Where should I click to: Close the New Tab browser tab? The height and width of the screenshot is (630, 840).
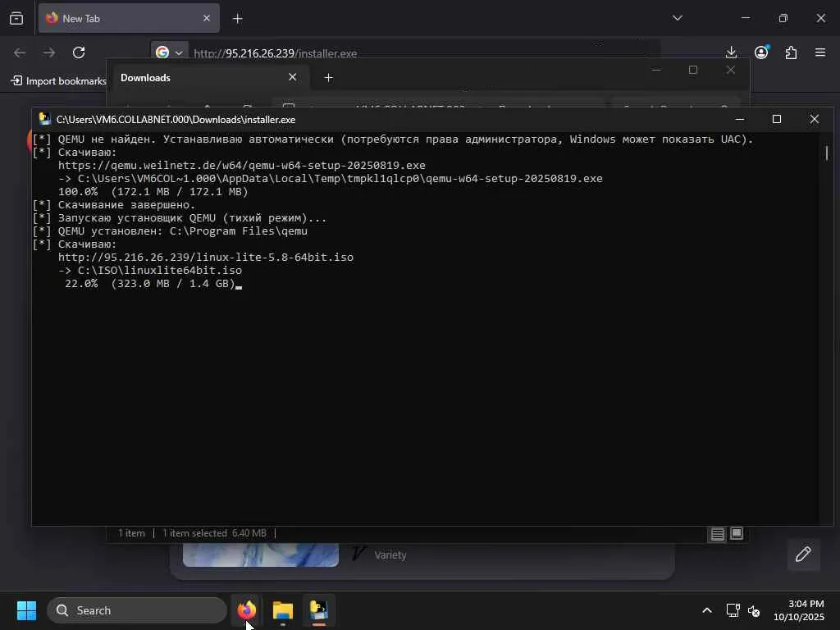(207, 18)
